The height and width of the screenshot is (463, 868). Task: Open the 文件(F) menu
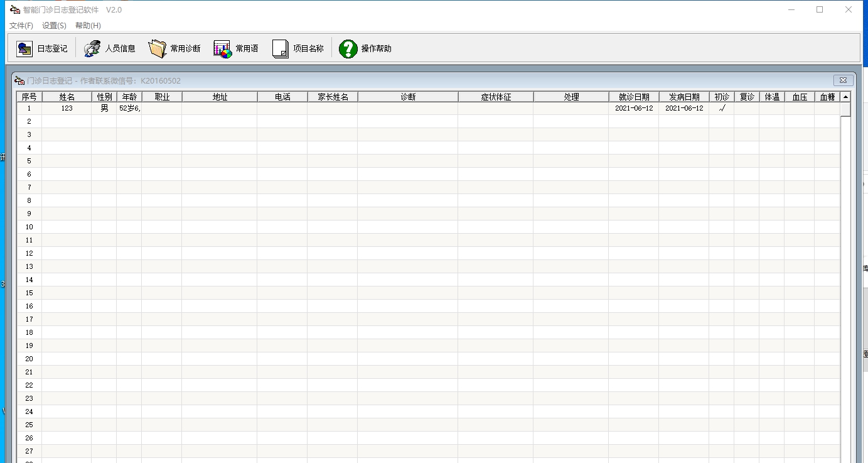coord(21,26)
